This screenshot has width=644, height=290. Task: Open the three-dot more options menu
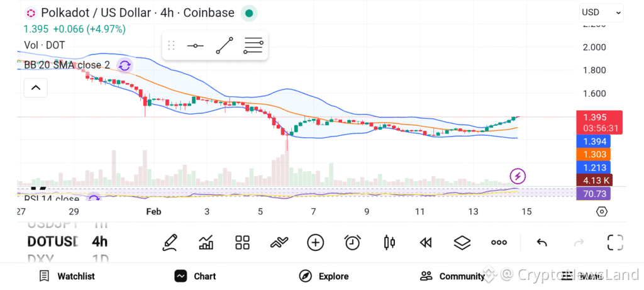499,242
